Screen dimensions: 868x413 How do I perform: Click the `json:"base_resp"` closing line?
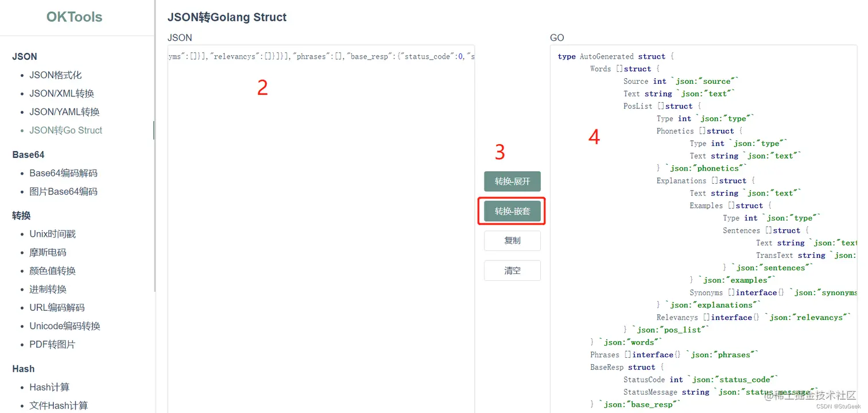(635, 405)
